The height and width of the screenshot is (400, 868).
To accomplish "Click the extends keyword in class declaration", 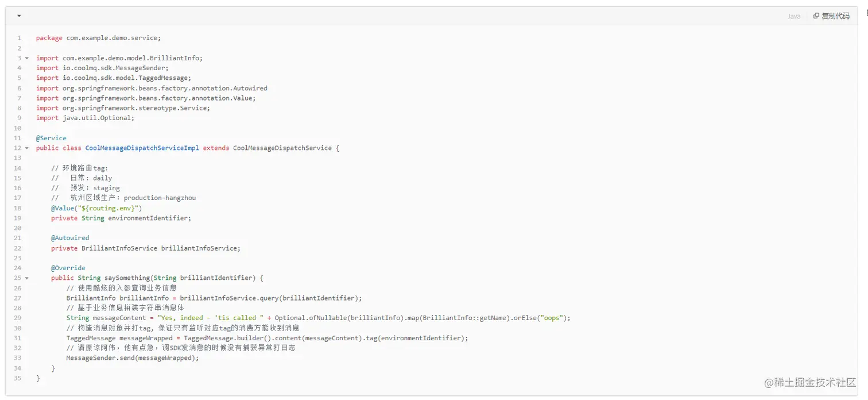I will [216, 148].
